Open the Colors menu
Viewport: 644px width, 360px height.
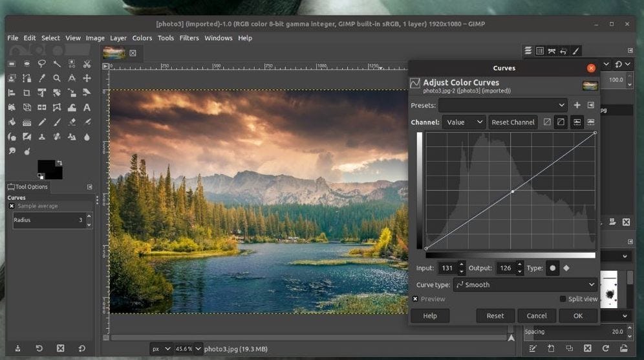(142, 38)
